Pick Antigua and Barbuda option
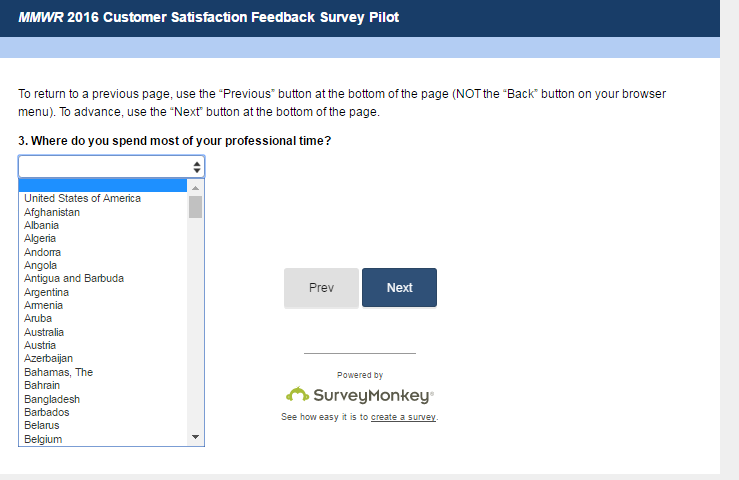 (74, 279)
